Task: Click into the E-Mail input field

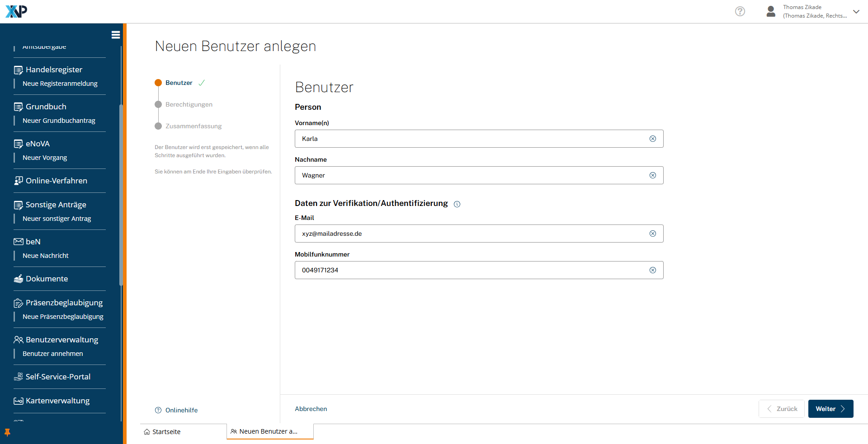Action: (x=470, y=234)
